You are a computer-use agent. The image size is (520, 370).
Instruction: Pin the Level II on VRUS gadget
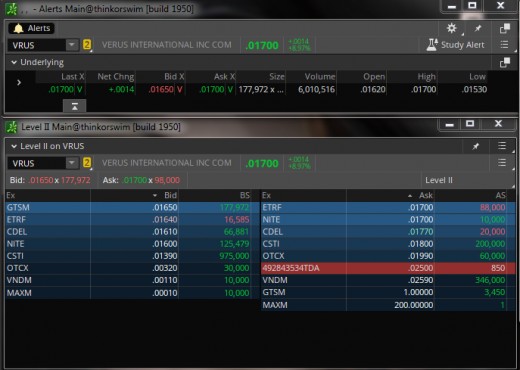(476, 146)
